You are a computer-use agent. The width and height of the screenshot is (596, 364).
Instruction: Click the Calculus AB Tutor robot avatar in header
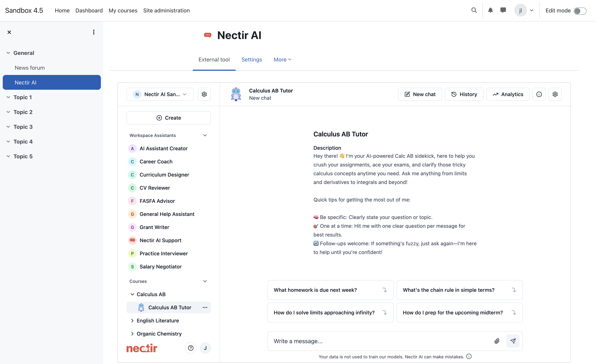click(236, 94)
